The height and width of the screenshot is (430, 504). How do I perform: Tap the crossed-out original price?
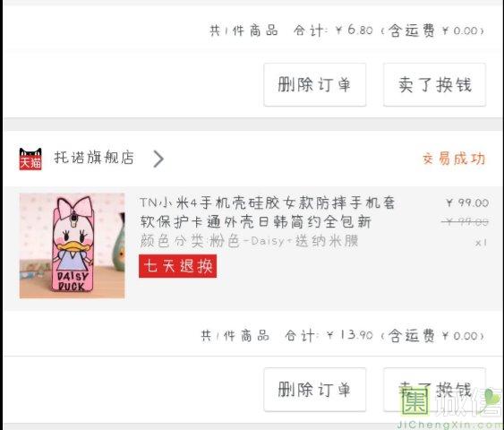[466, 221]
